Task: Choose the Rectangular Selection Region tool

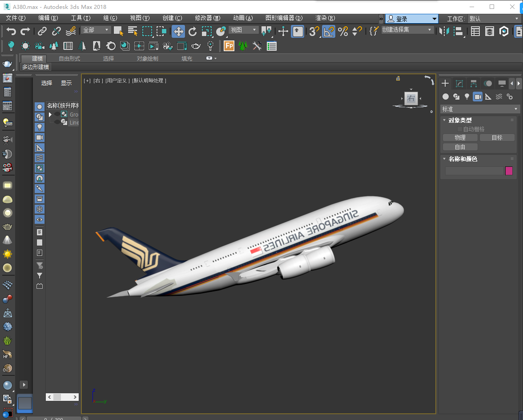Action: coord(147,31)
